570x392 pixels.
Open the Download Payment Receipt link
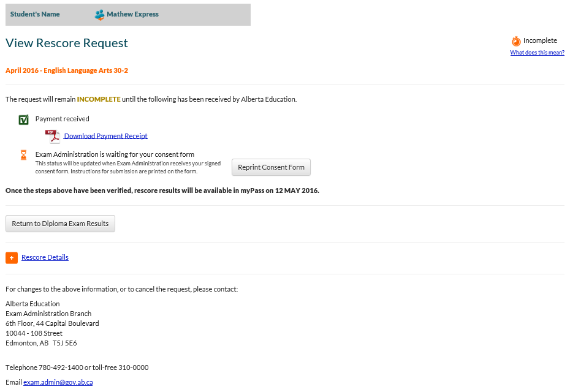click(105, 136)
